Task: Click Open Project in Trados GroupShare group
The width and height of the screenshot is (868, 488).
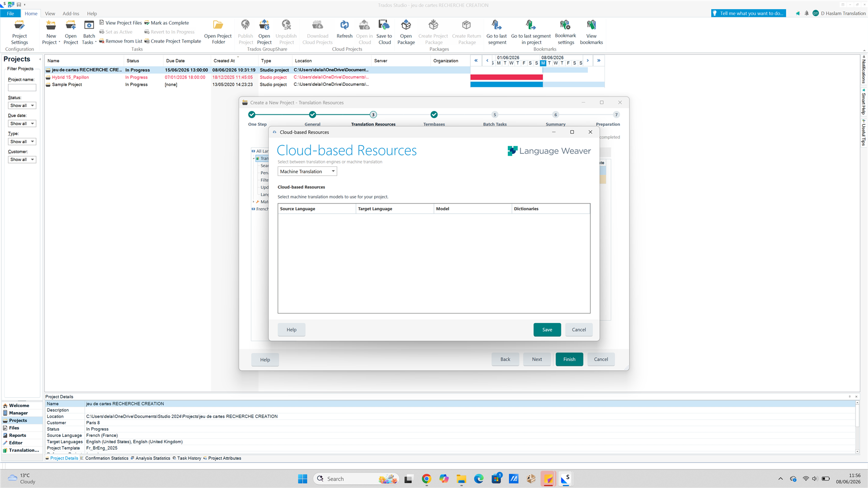Action: [264, 32]
